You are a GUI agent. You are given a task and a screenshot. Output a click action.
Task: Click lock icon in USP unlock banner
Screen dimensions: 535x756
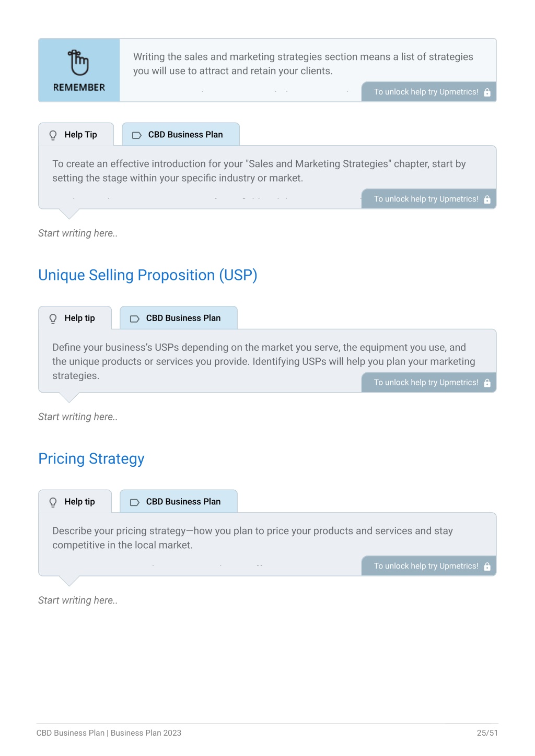(x=487, y=383)
